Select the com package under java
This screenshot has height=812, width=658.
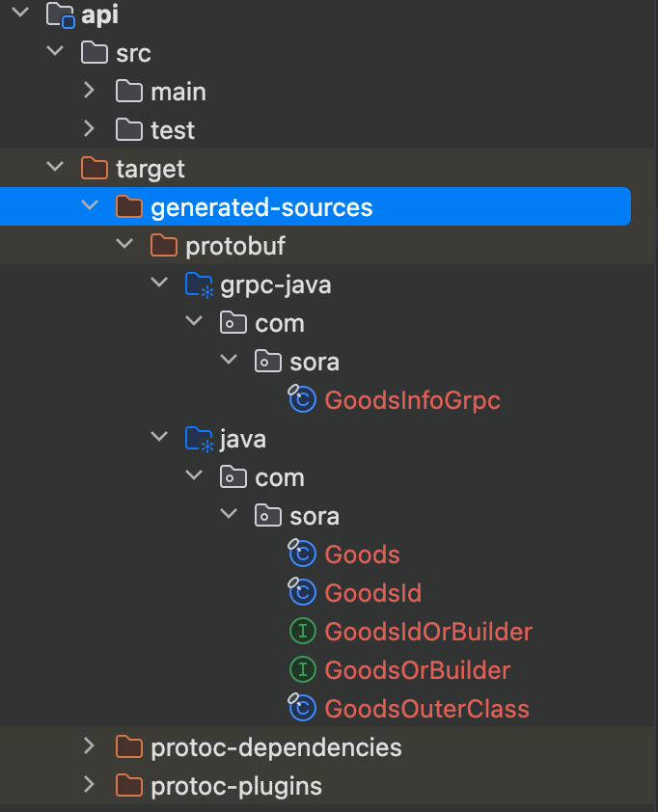click(280, 477)
